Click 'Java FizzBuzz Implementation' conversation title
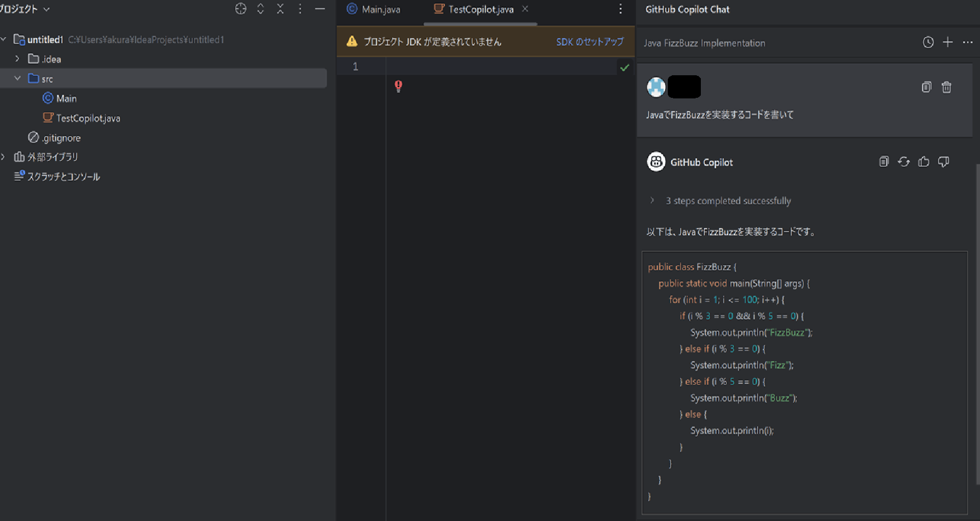 pyautogui.click(x=704, y=43)
